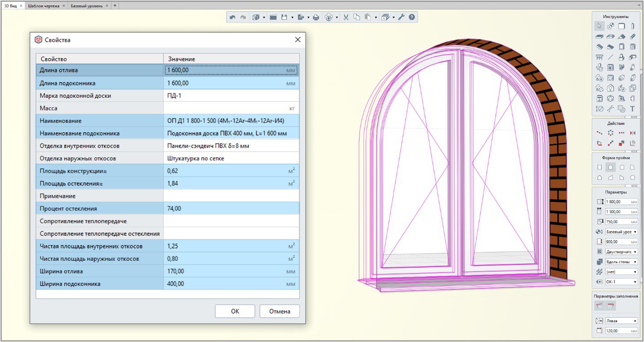
Task: Select the line tool in Инструменты
Action: click(x=610, y=57)
